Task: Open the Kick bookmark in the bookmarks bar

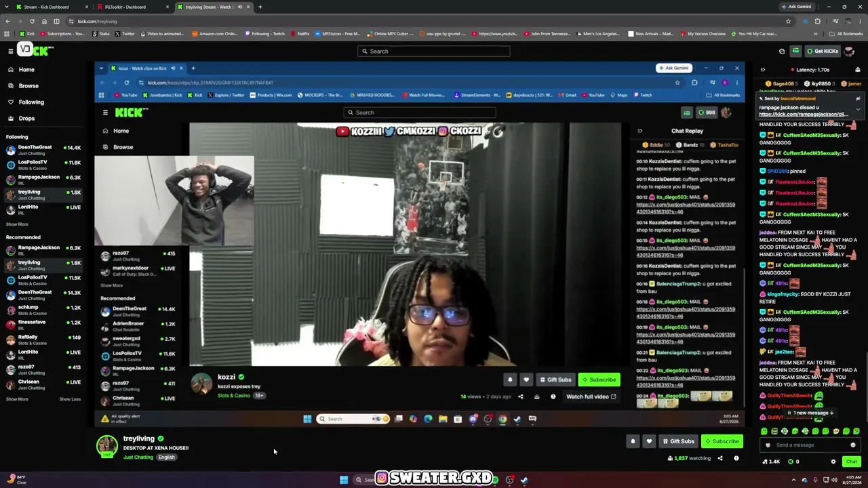Action: point(27,34)
